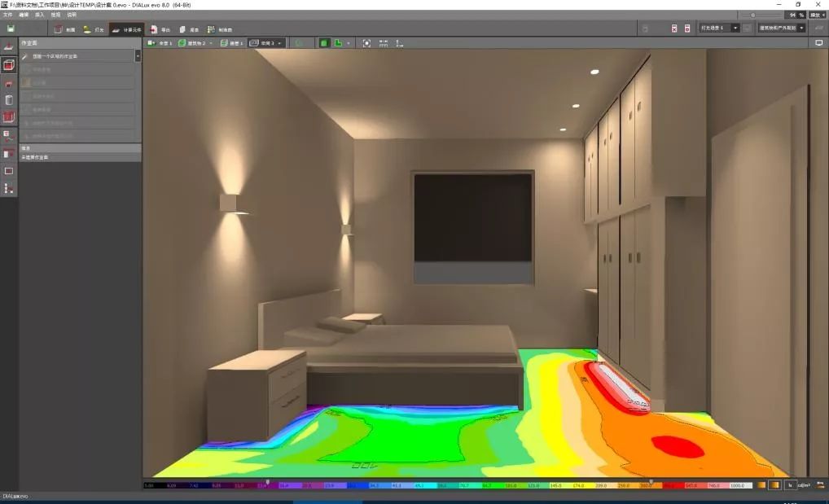Click the node-path icon at sidebar bottom

(x=9, y=188)
